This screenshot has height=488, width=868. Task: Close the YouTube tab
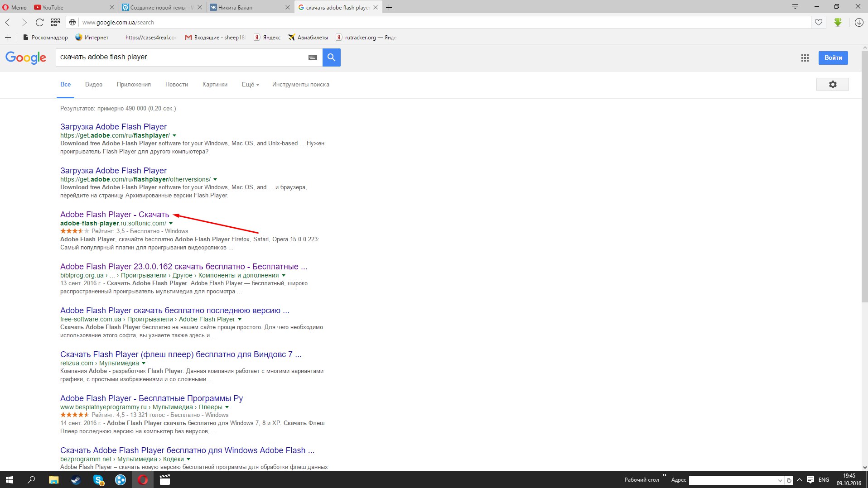coord(112,7)
